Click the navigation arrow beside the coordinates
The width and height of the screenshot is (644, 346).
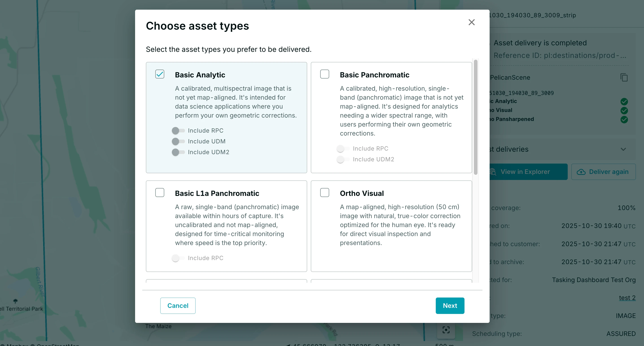pyautogui.click(x=289, y=344)
